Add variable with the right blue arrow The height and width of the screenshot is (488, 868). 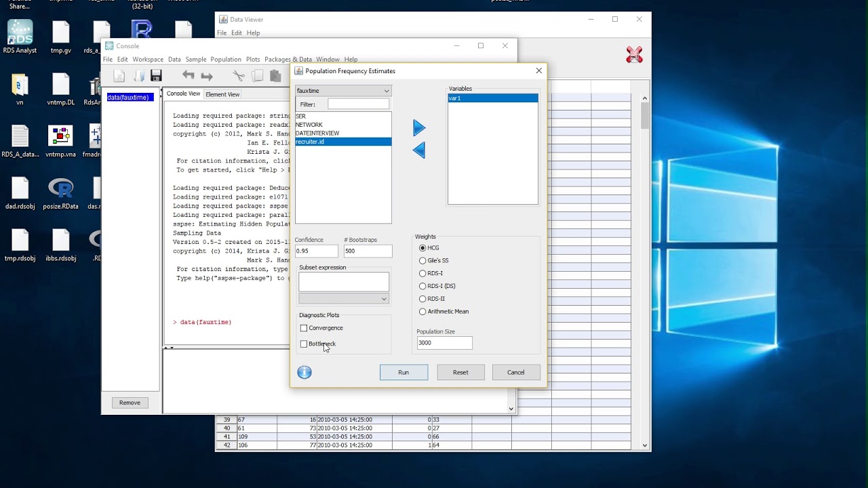tap(419, 127)
